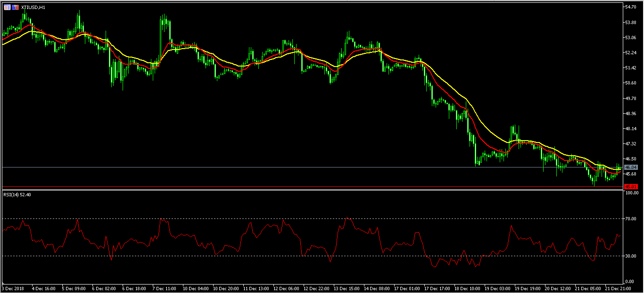Viewport: 644px width, 293px height.
Task: Open the Depth of Market icon
Action: click(x=7, y=7)
